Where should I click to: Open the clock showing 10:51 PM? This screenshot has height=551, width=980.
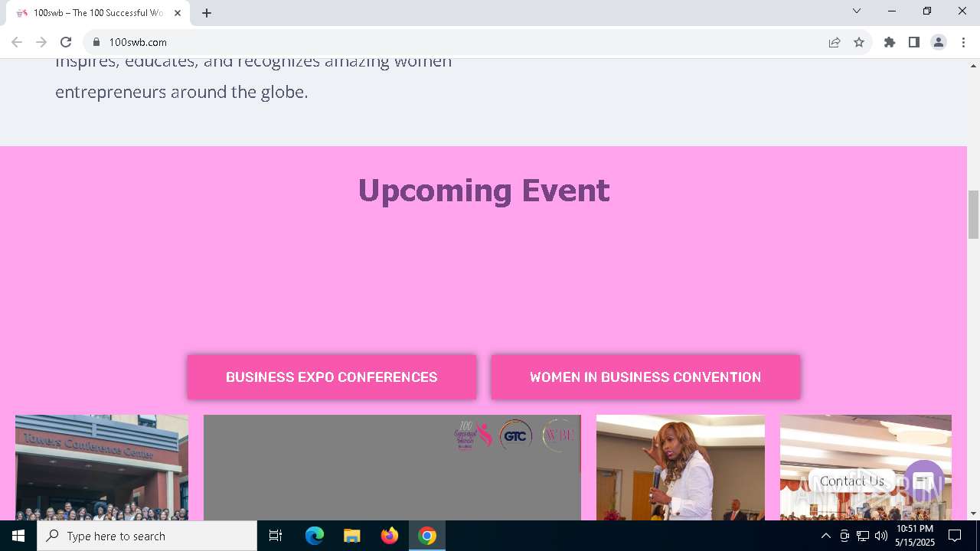915,536
